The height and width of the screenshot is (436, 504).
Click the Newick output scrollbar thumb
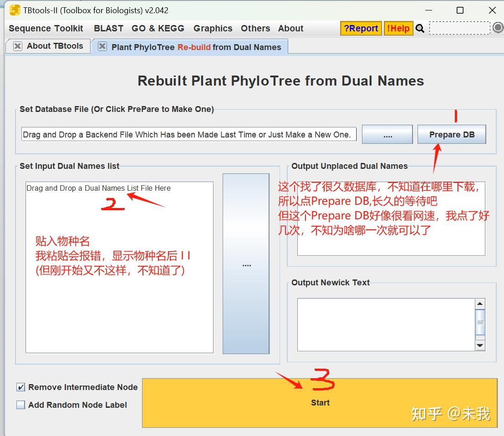tap(480, 322)
